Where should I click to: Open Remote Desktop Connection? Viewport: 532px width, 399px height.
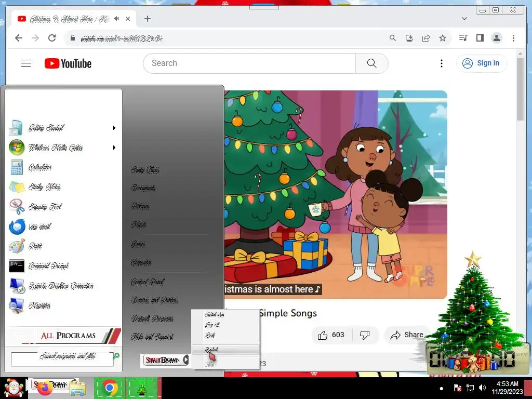tap(62, 286)
